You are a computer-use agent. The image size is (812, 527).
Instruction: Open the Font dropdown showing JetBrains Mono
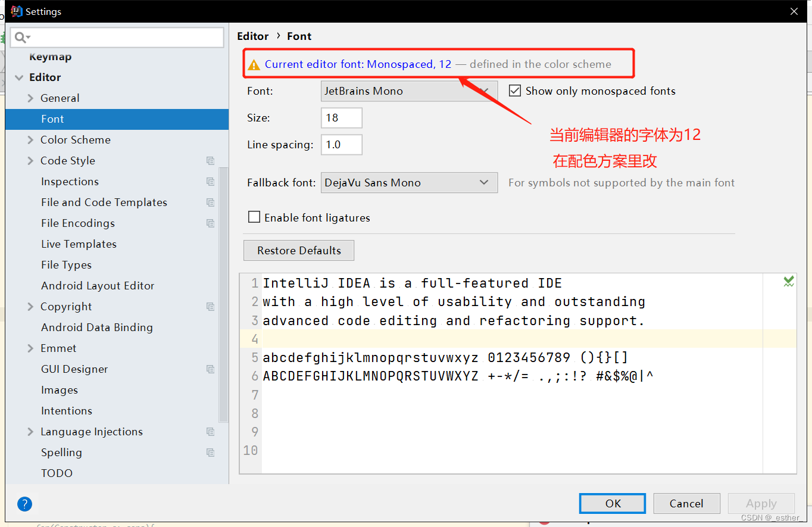point(409,91)
